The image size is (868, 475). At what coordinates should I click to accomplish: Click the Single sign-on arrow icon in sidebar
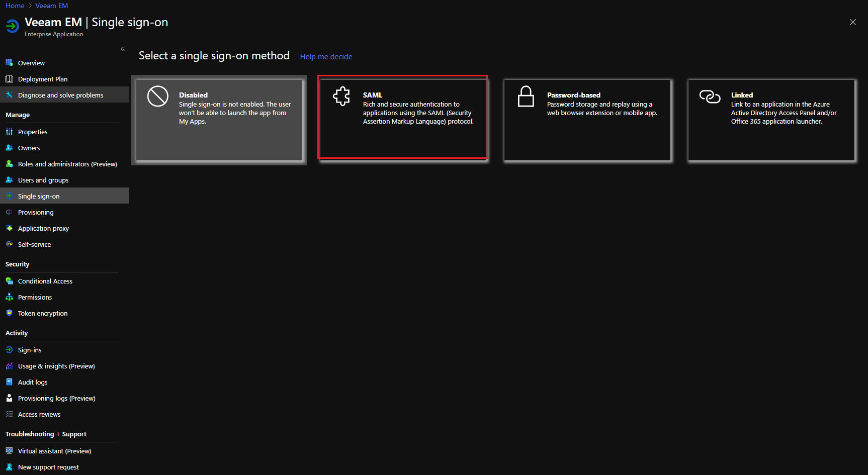(x=9, y=196)
